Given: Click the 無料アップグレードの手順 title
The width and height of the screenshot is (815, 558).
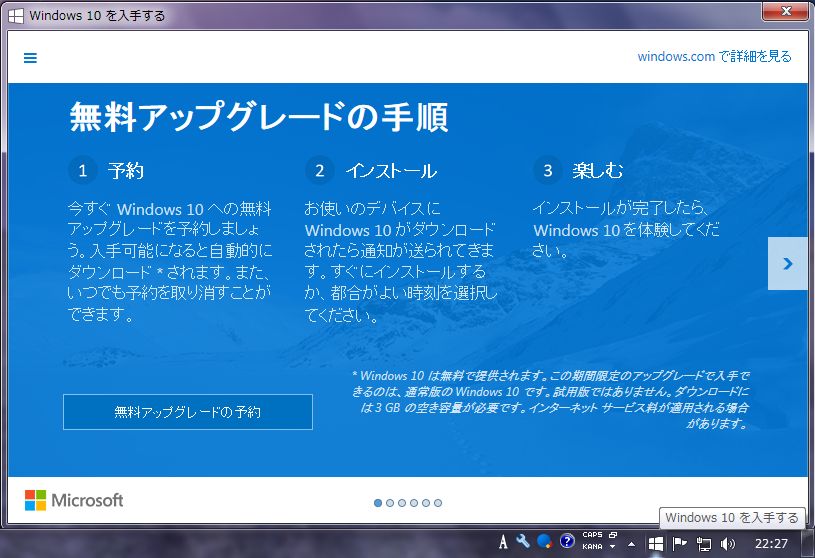Looking at the screenshot, I should click(x=259, y=117).
